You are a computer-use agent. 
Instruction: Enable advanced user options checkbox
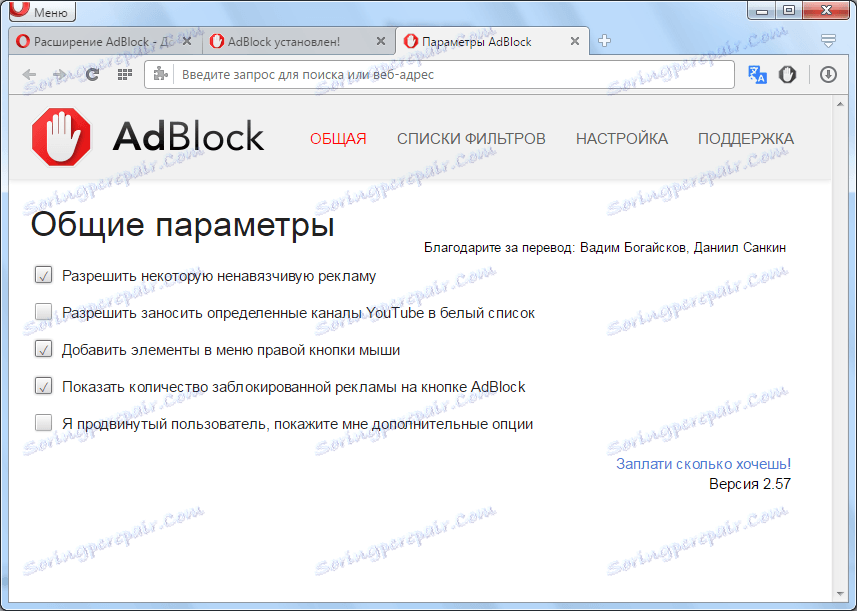(x=43, y=422)
